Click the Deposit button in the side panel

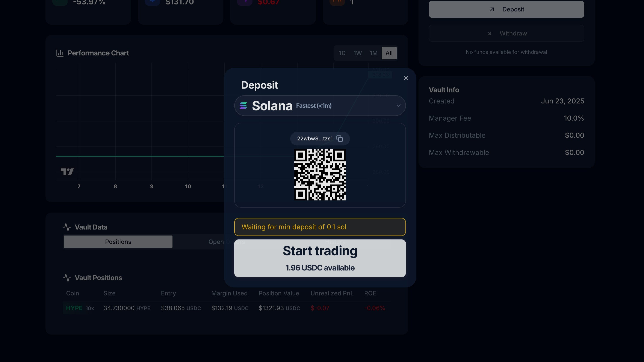pyautogui.click(x=506, y=9)
